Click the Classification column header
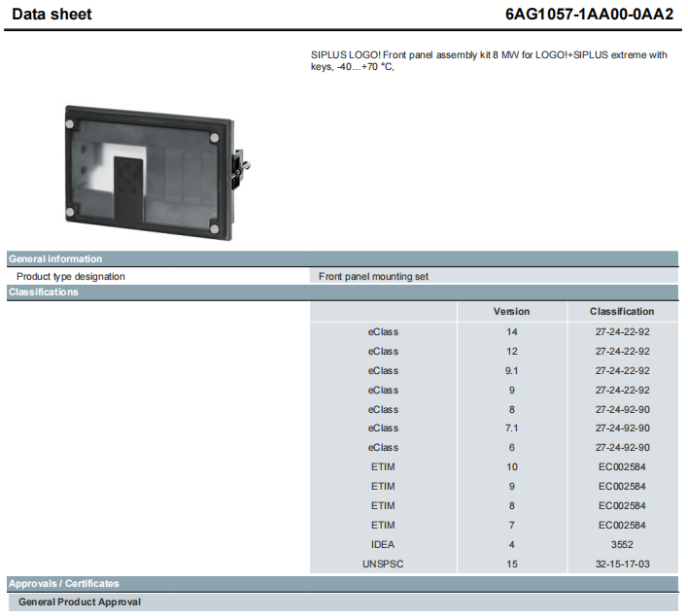Screen dimensions: 688x616 pos(622,312)
